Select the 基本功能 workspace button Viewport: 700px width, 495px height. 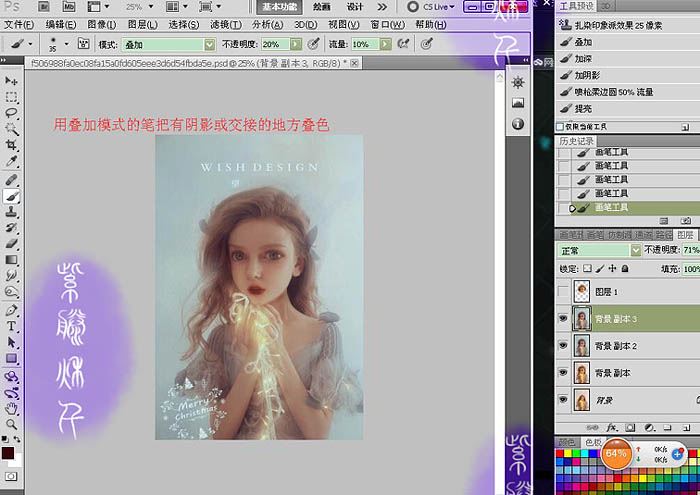point(279,7)
